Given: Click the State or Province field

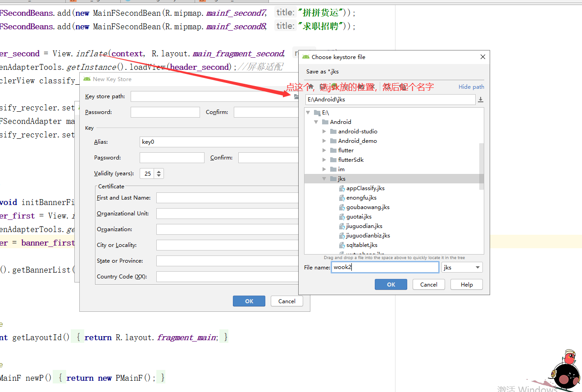Looking at the screenshot, I should 227,261.
